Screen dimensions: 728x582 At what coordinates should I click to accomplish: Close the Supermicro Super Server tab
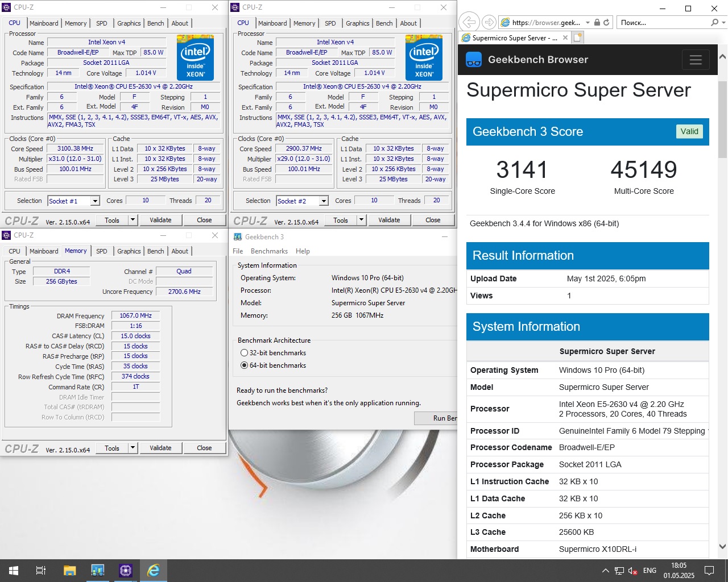coord(565,38)
